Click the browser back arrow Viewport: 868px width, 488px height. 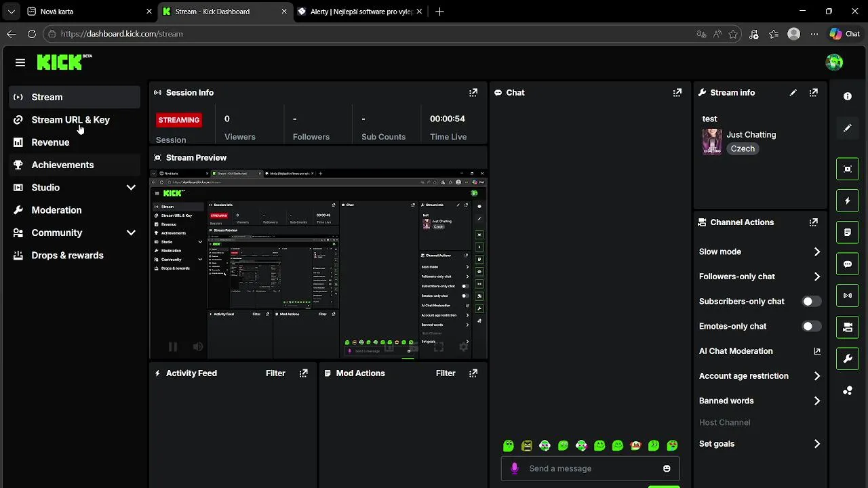point(12,34)
